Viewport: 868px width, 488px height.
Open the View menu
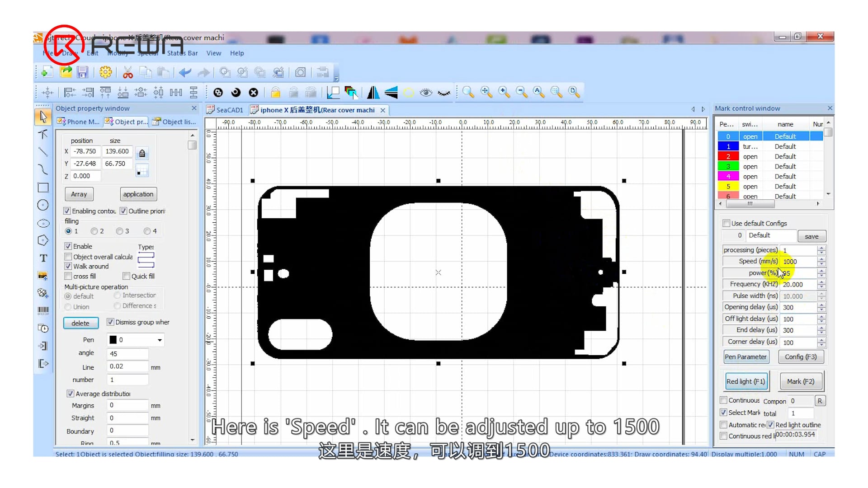pyautogui.click(x=213, y=53)
